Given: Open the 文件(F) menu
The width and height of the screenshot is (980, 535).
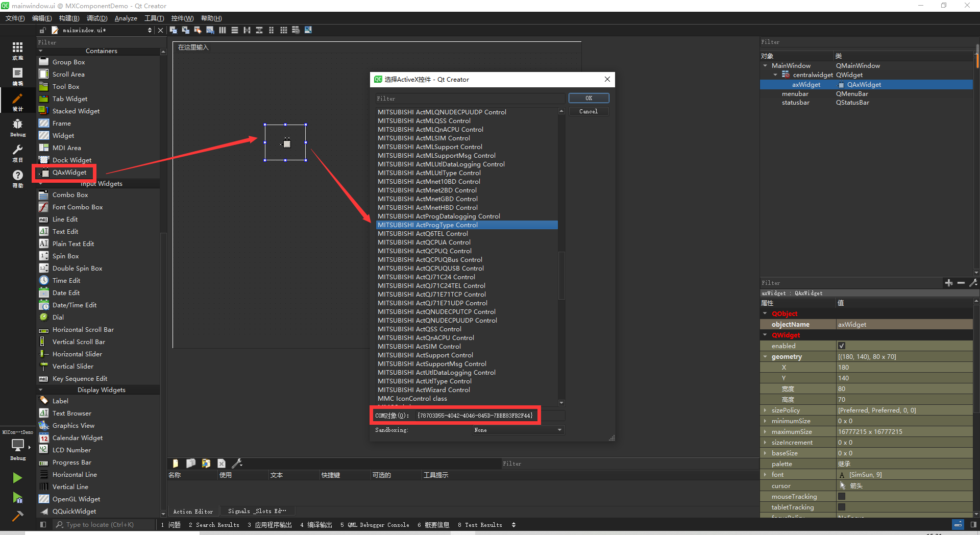Looking at the screenshot, I should (15, 18).
